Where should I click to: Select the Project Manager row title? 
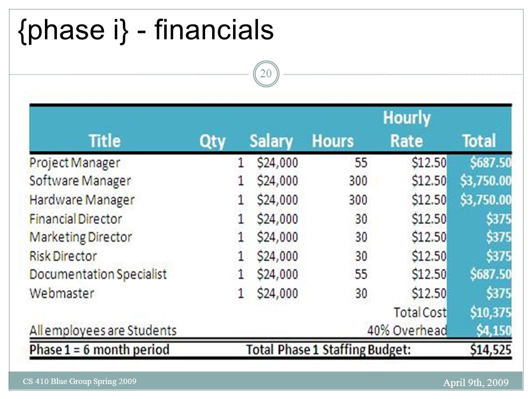point(75,163)
